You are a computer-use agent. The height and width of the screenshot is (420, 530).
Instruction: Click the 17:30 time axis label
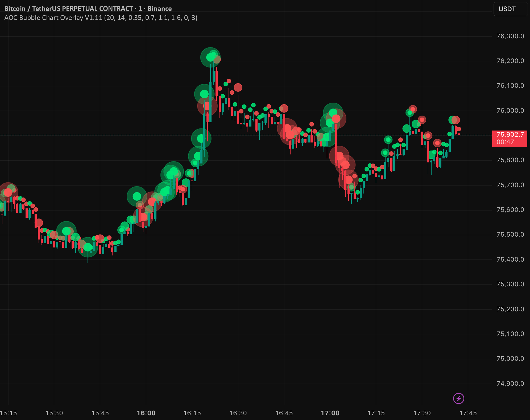(x=422, y=413)
